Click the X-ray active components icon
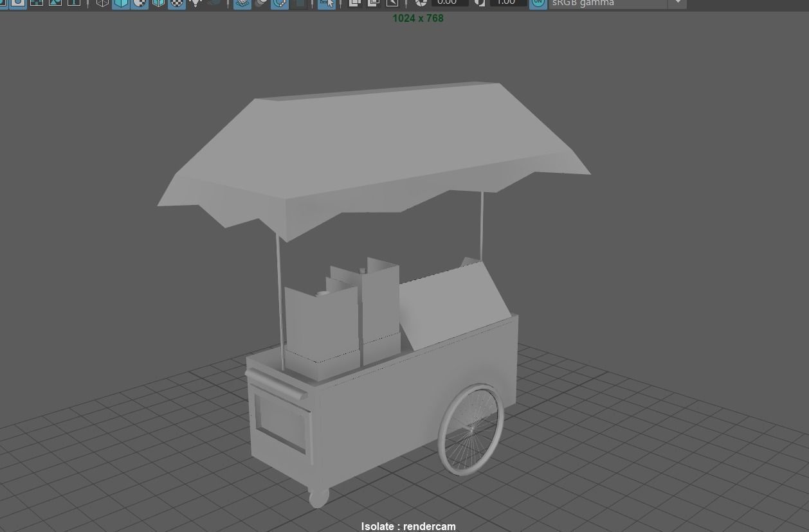Screen dimensions: 809x532 pos(373,2)
